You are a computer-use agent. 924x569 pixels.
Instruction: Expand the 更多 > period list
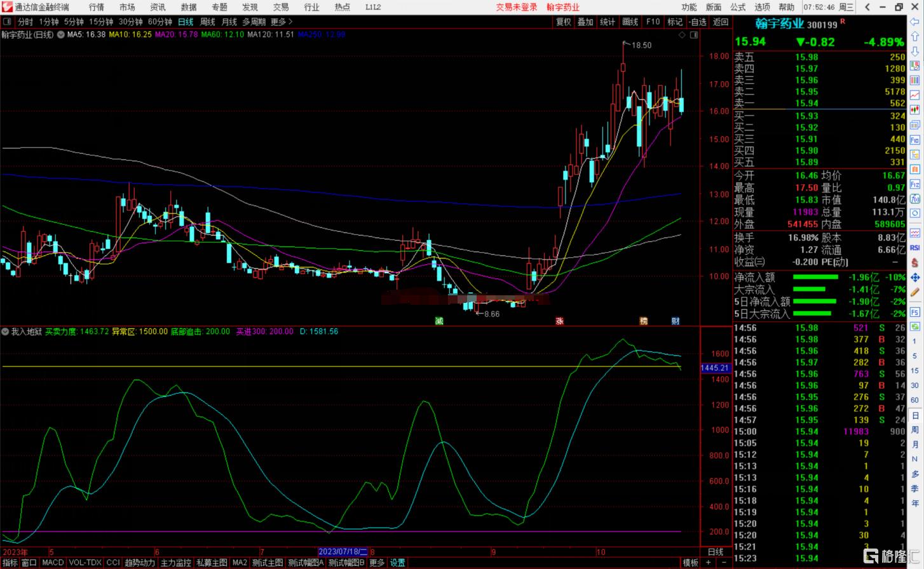pos(282,22)
